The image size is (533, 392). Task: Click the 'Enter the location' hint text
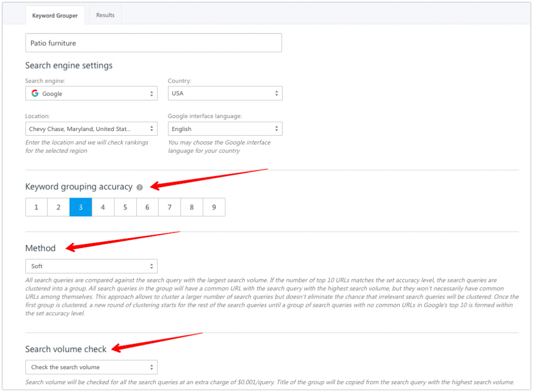(87, 147)
